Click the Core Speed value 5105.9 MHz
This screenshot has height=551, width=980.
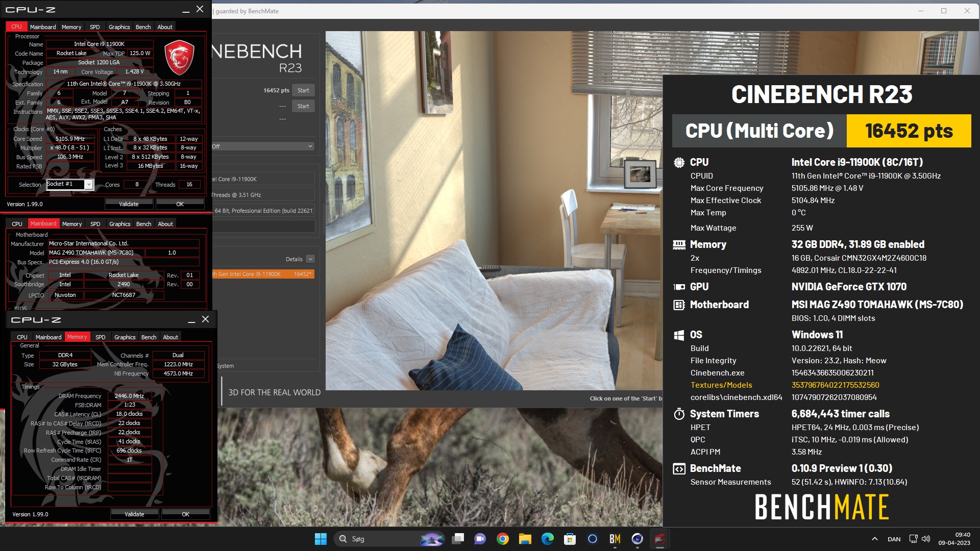pyautogui.click(x=70, y=139)
